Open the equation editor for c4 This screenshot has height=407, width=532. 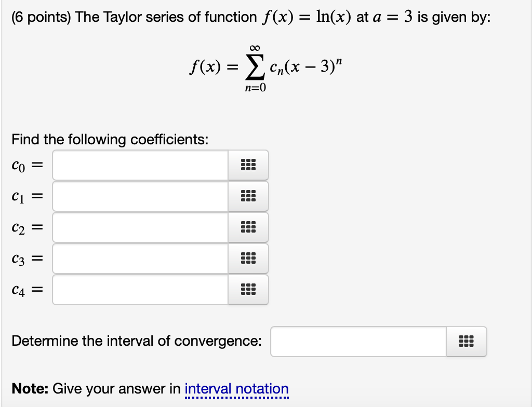point(248,290)
